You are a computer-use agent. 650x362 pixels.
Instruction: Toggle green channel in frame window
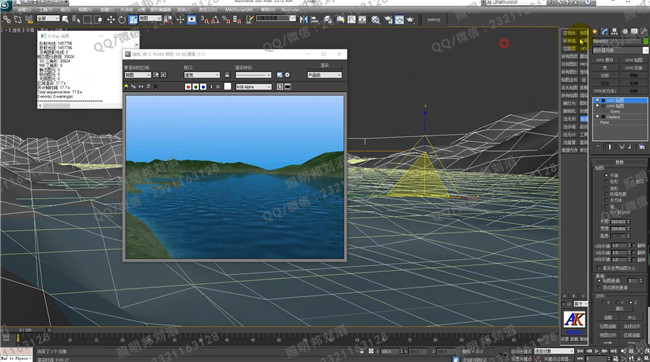(195, 87)
